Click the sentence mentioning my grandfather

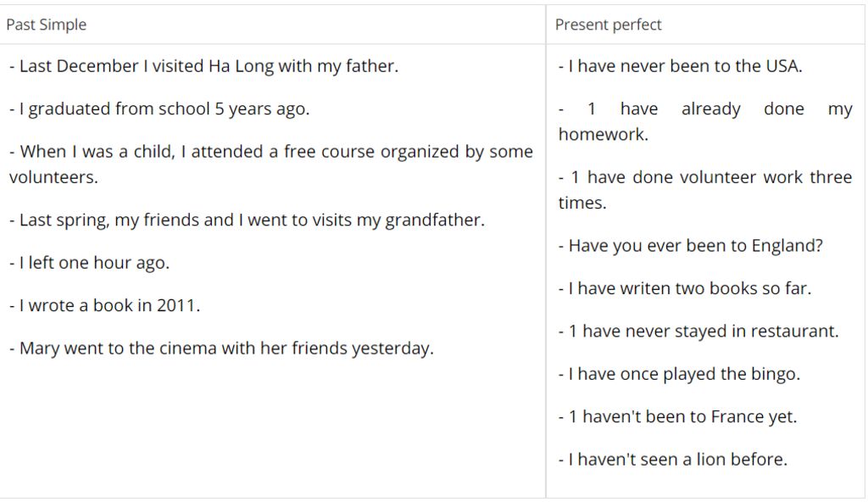[247, 220]
